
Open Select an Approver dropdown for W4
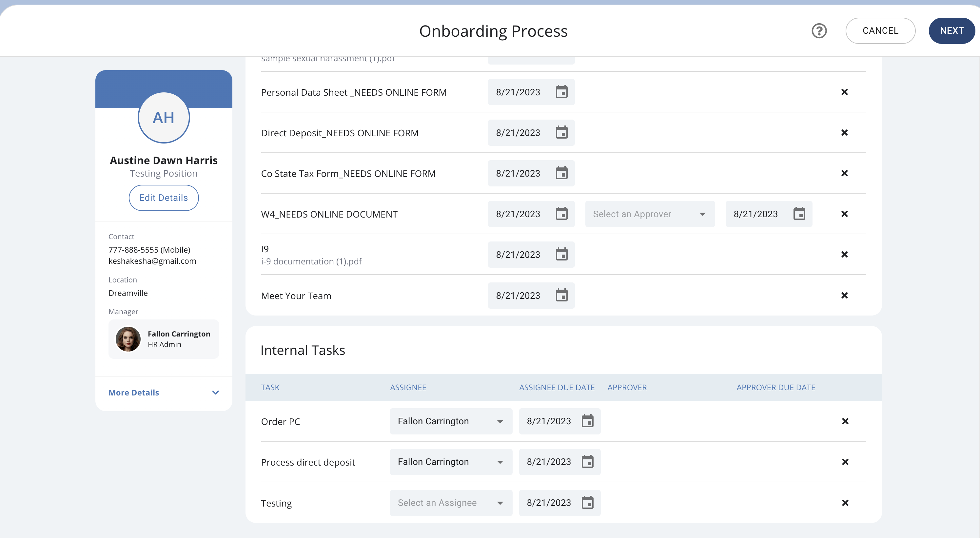[x=650, y=214]
